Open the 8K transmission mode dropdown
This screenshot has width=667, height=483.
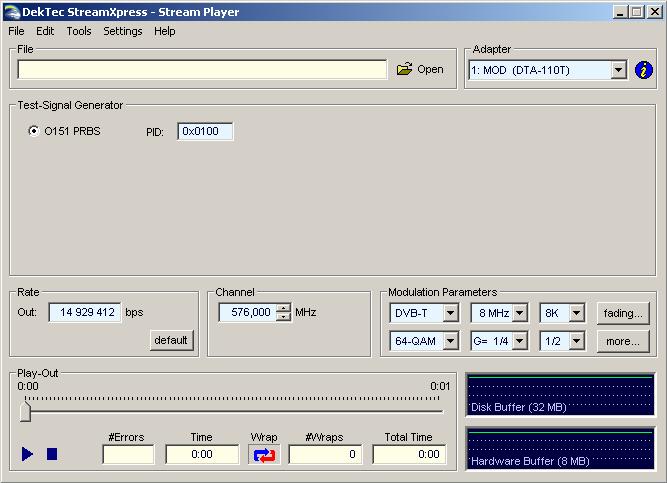pos(576,313)
